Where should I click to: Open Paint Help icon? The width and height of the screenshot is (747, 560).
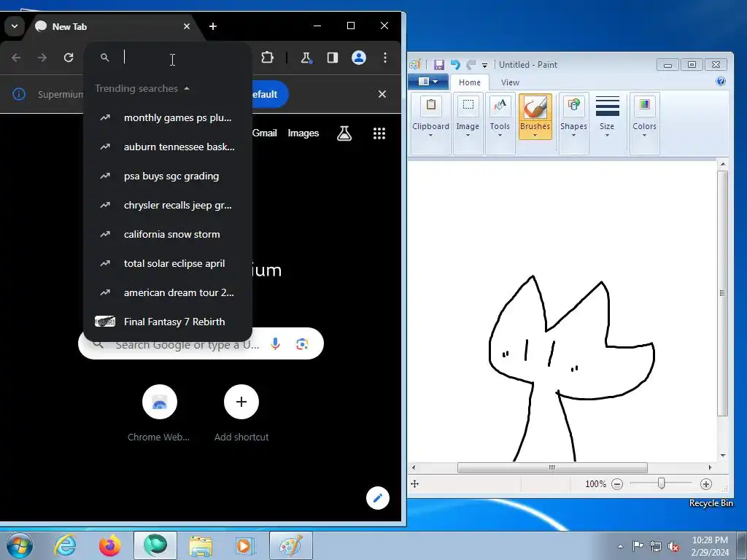pos(720,82)
